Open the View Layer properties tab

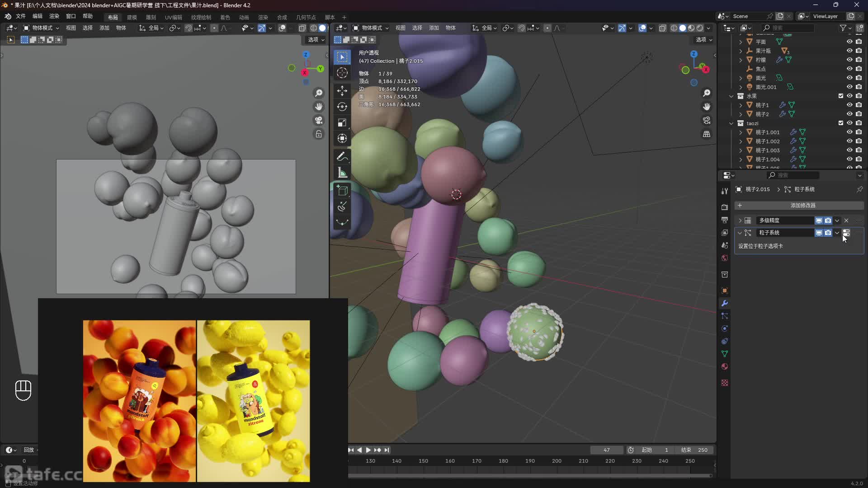[725, 232]
